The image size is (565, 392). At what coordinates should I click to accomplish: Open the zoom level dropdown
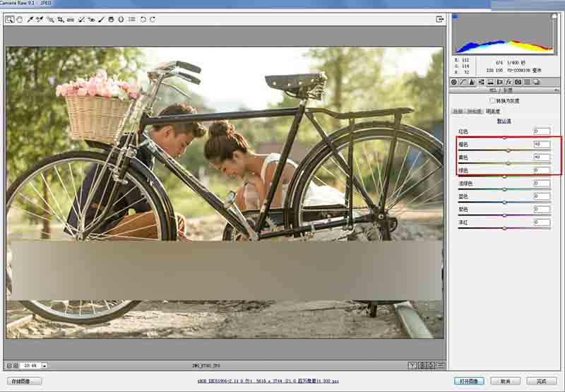pos(44,365)
